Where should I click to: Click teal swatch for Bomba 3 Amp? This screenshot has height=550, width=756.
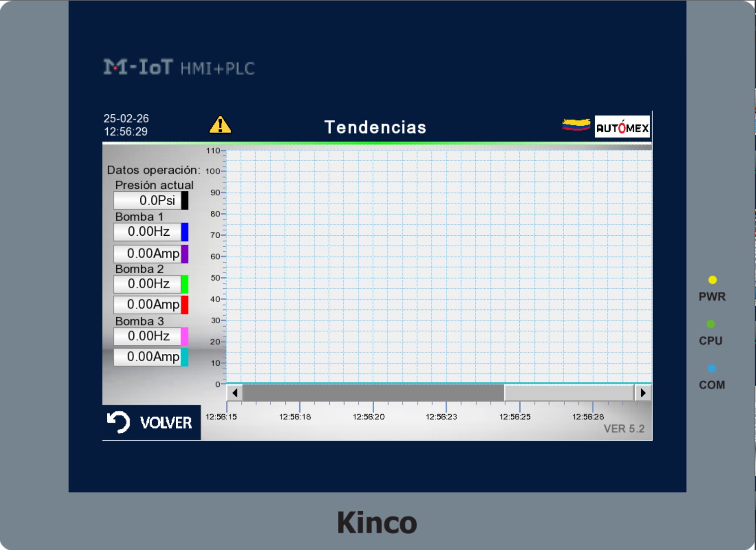click(x=185, y=357)
